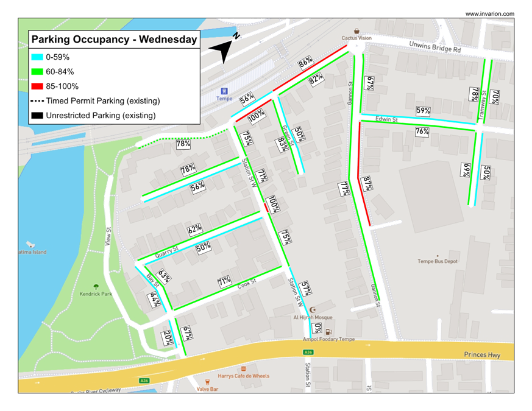Click the Fatima Island camera icon
Image resolution: width=532 pixels, height=411 pixels.
pyautogui.click(x=30, y=244)
